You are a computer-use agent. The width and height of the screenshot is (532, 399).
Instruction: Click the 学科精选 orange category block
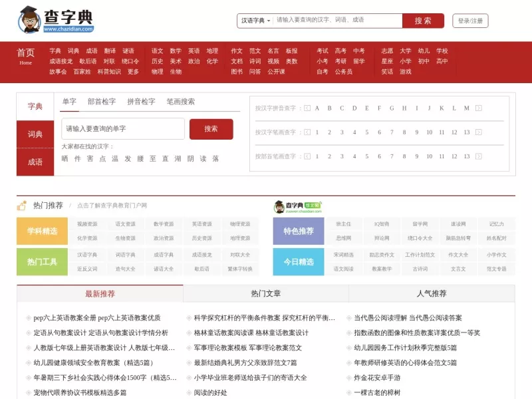tap(42, 231)
